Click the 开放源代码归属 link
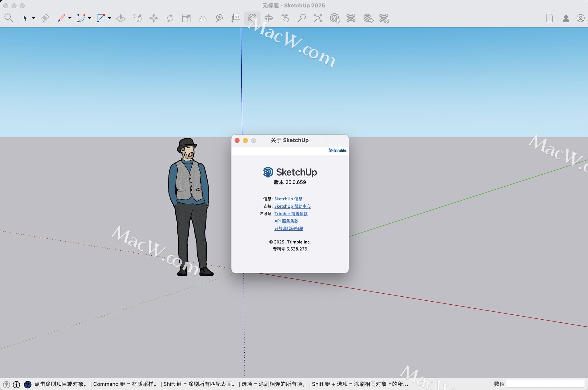 (x=288, y=228)
